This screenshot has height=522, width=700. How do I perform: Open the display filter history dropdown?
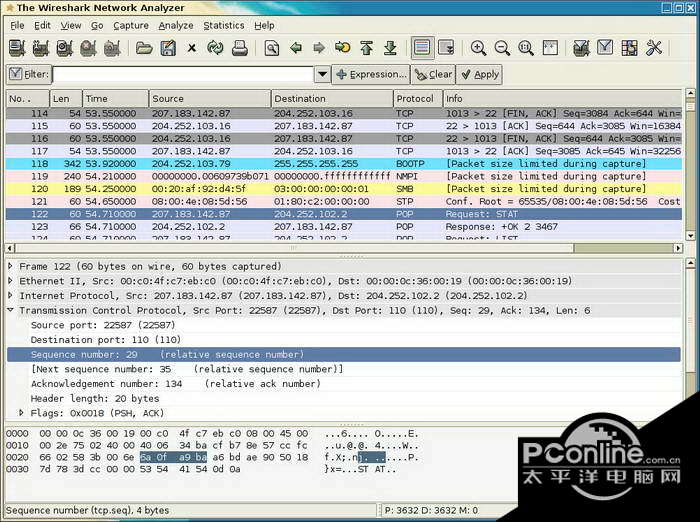point(322,74)
